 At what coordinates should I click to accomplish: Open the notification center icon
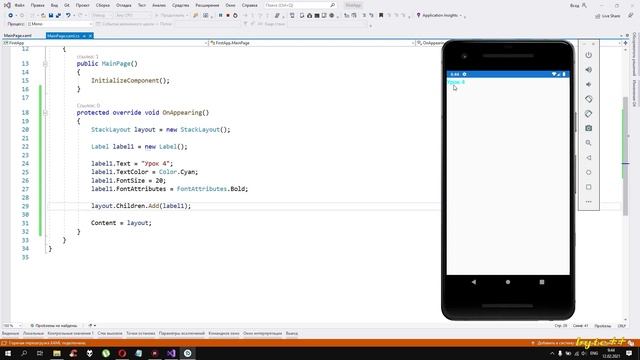pos(629,353)
